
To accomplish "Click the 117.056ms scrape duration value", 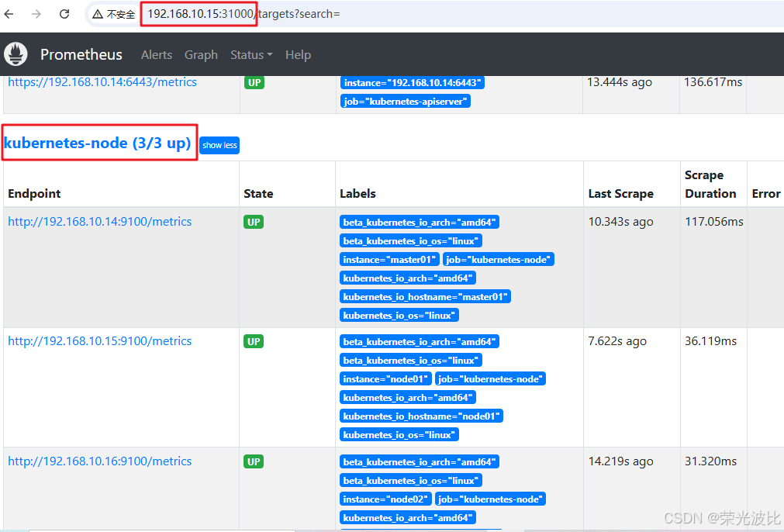I will click(714, 222).
